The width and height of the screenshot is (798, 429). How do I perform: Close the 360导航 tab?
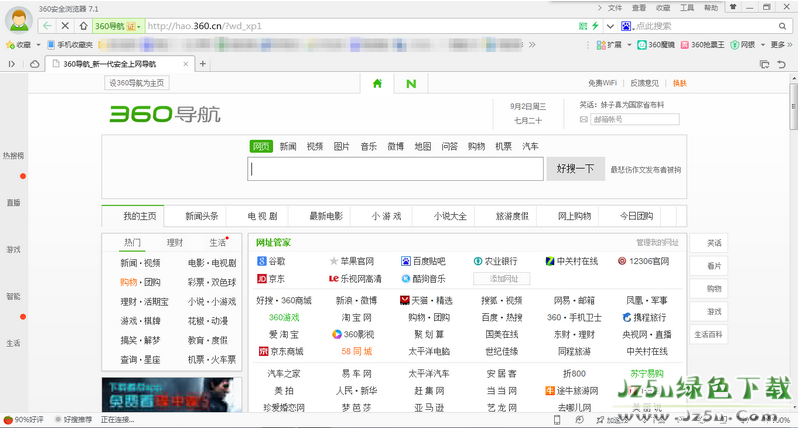[x=186, y=64]
